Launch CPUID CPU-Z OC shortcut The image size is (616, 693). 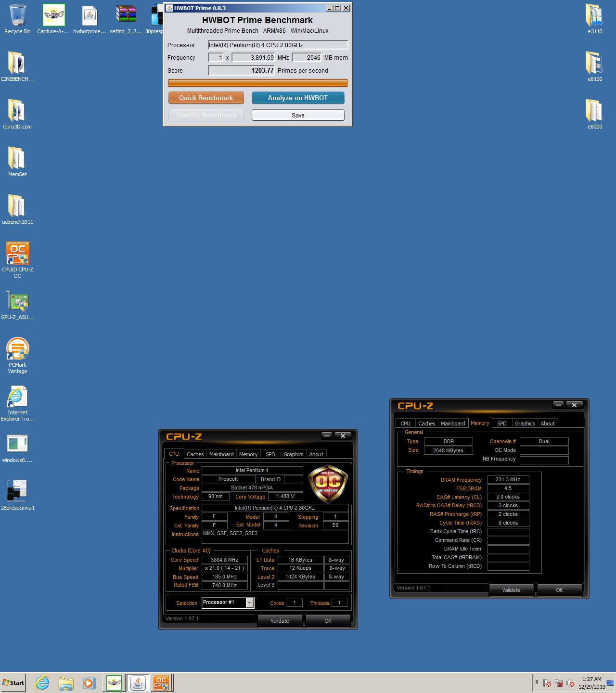coord(17,260)
